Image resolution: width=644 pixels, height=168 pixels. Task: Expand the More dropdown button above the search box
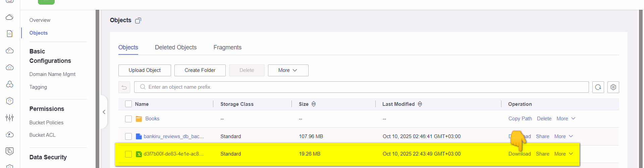pyautogui.click(x=288, y=70)
